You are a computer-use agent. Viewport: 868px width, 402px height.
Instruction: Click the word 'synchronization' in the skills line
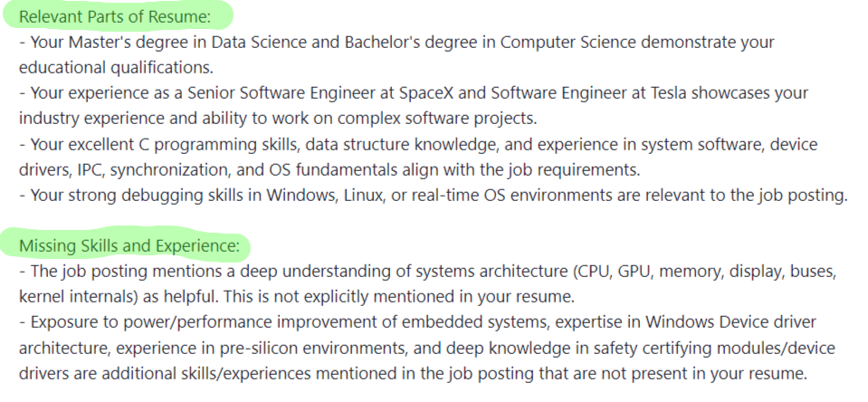[x=170, y=169]
